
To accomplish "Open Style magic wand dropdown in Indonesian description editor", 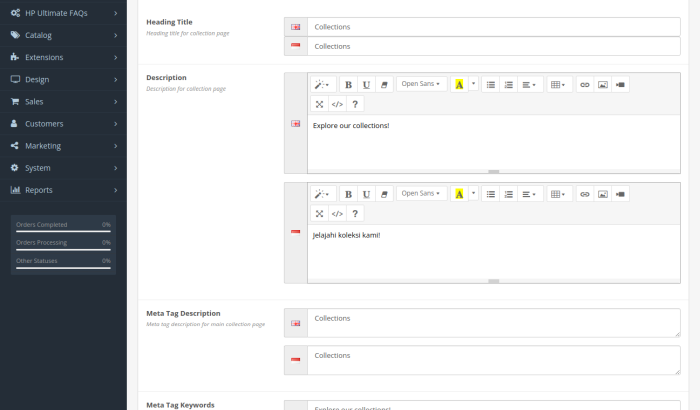I will 323,194.
